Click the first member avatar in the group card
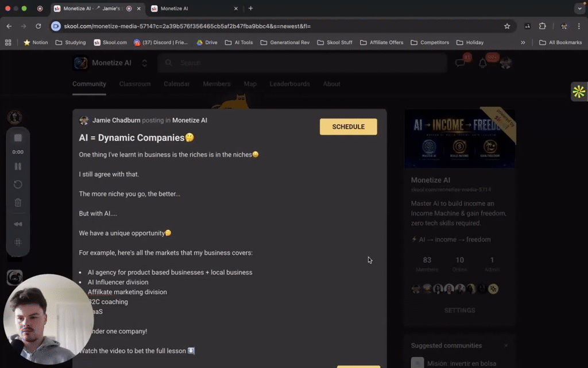588x368 pixels. click(416, 289)
